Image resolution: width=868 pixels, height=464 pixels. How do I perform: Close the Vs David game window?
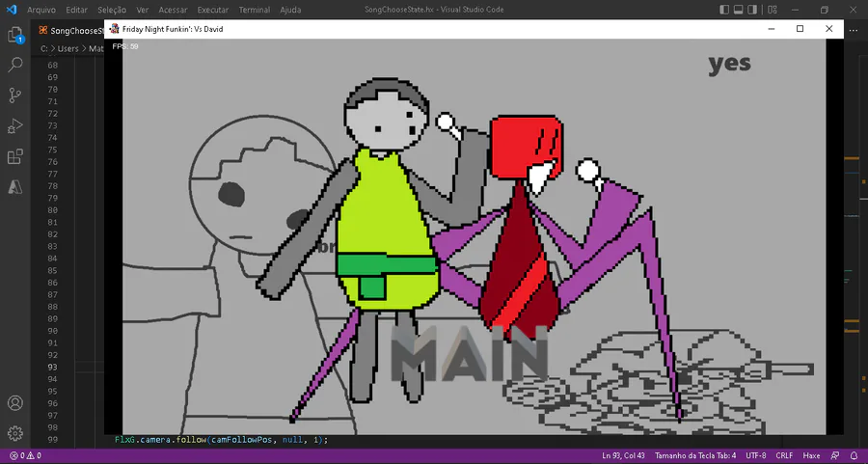[828, 29]
